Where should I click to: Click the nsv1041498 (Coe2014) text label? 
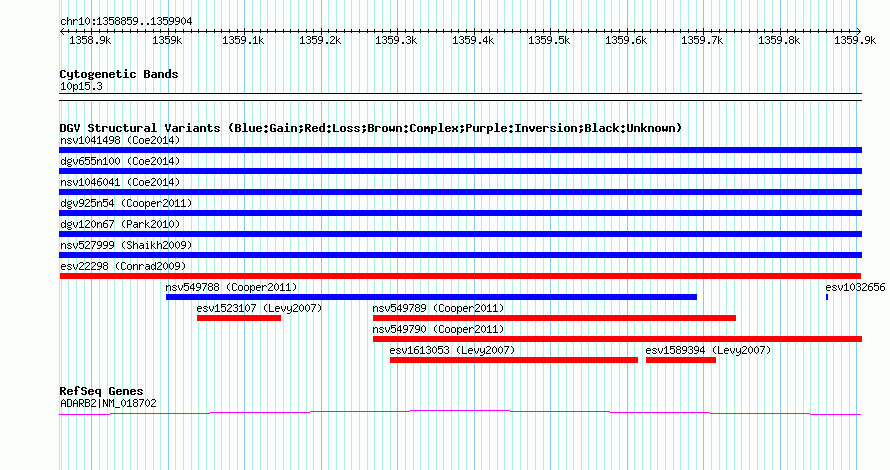pos(120,140)
